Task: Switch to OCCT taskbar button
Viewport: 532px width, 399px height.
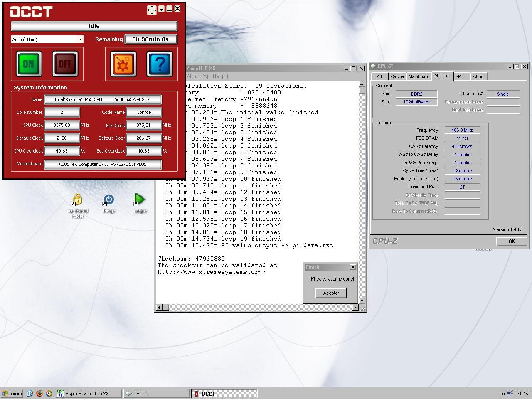Action: pos(224,394)
